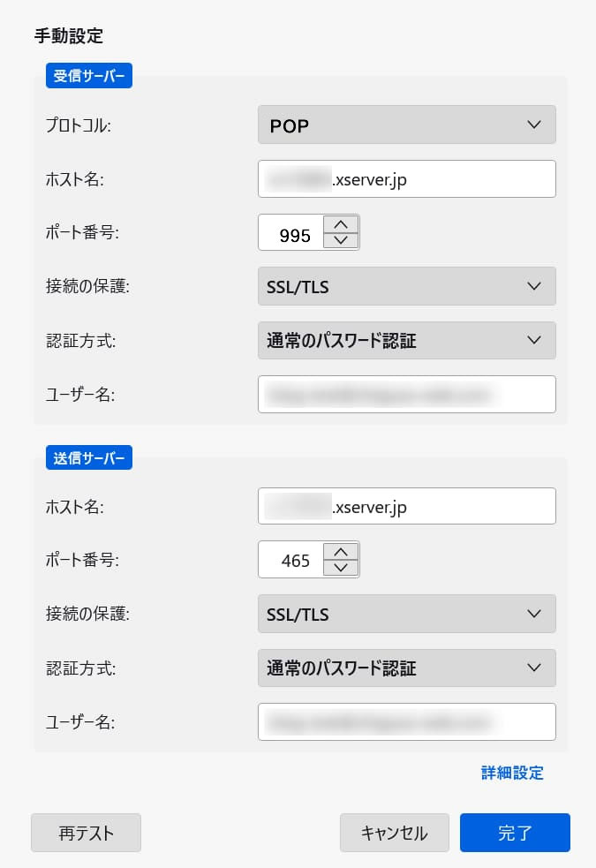Click the outgoing server hostname field
596x868 pixels.
[406, 507]
